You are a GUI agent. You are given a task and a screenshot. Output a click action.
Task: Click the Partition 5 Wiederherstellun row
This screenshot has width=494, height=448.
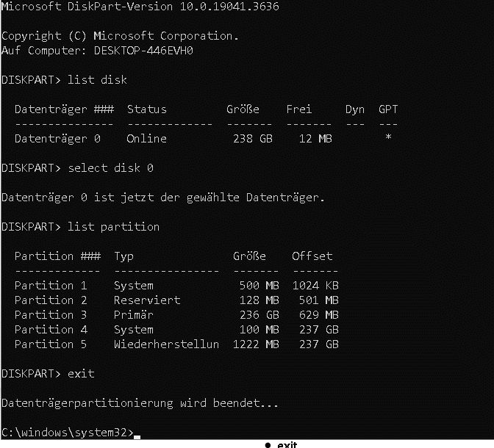point(176,344)
